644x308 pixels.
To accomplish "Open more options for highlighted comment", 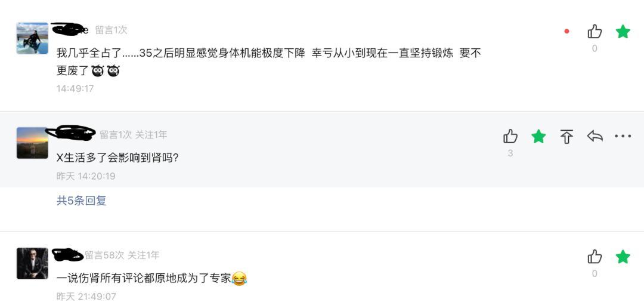I will (623, 137).
